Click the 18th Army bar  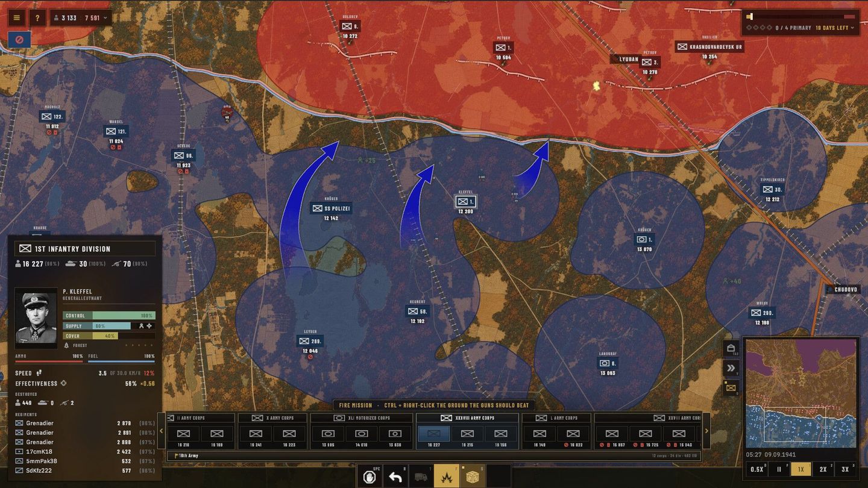point(434,455)
